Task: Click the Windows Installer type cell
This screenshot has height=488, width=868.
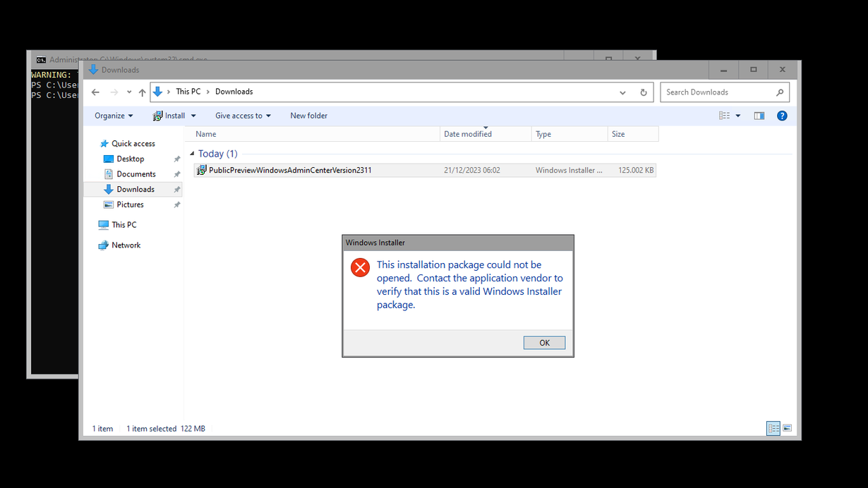Action: (x=569, y=170)
